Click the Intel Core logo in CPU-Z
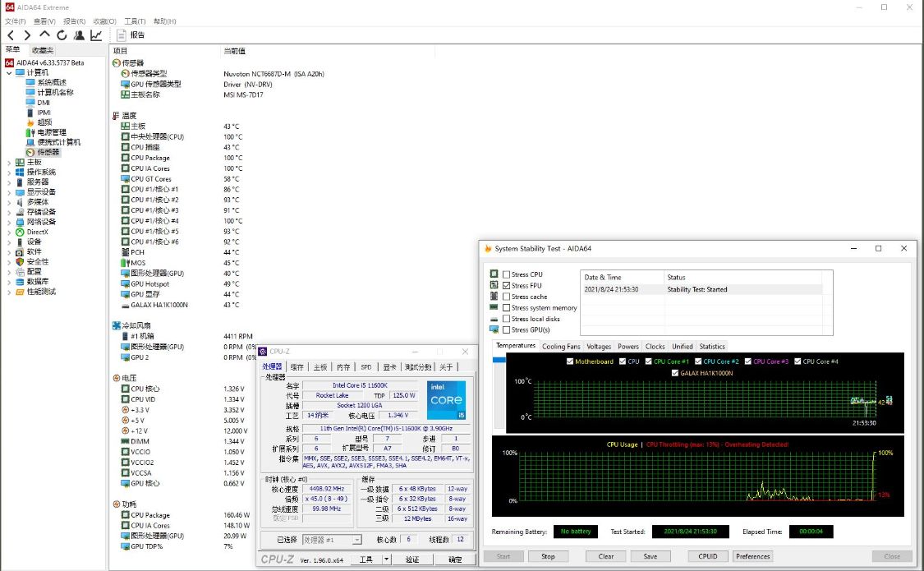The height and width of the screenshot is (571, 924). pos(446,400)
